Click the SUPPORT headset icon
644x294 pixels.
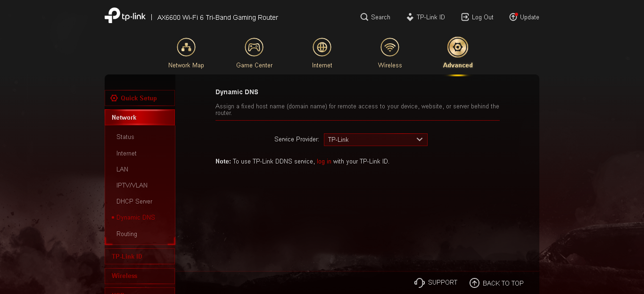[419, 283]
